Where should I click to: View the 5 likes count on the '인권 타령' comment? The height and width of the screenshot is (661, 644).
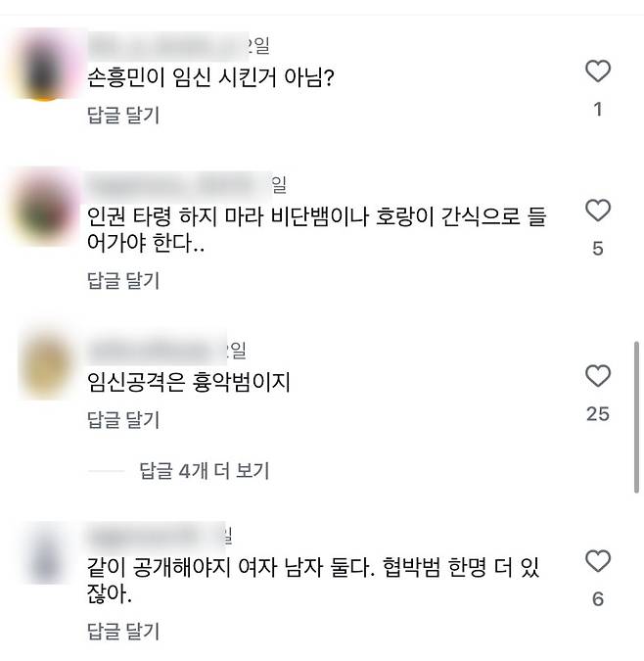click(598, 249)
